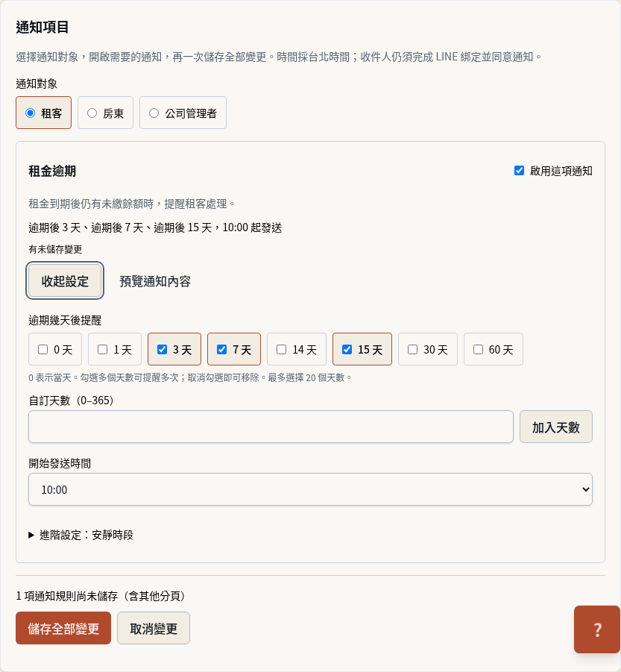
Task: Select 房東 as notification recipient
Action: click(105, 113)
